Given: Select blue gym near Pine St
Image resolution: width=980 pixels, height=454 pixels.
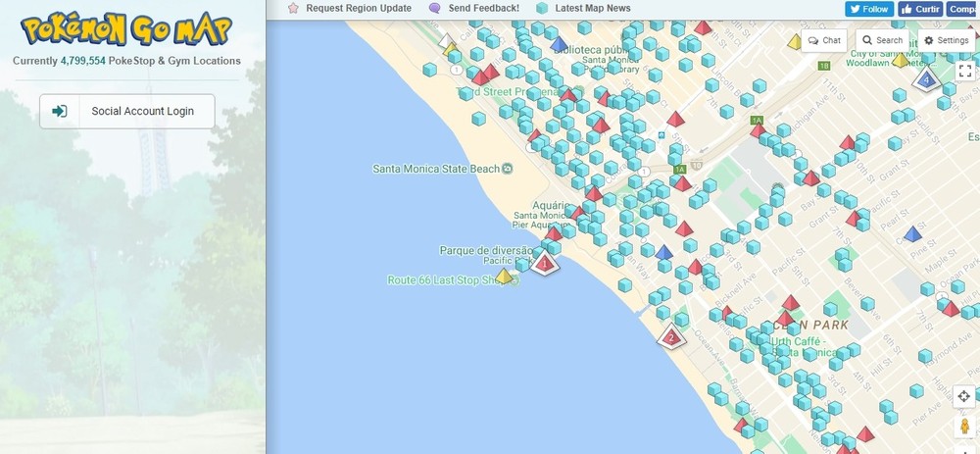Looking at the screenshot, I should [x=913, y=234].
